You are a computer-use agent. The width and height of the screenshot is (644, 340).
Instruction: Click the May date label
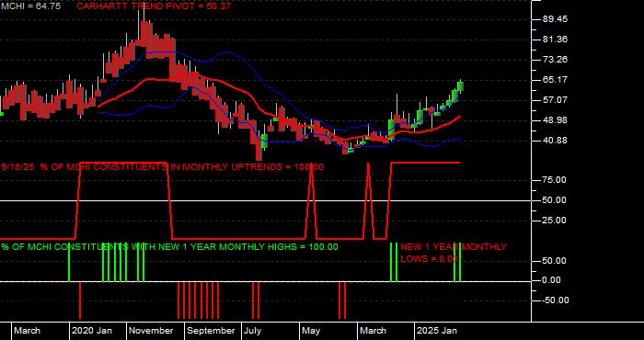(x=311, y=331)
